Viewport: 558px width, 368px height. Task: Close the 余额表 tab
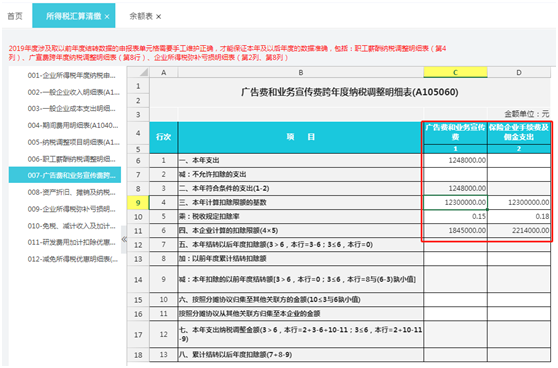pyautogui.click(x=158, y=17)
